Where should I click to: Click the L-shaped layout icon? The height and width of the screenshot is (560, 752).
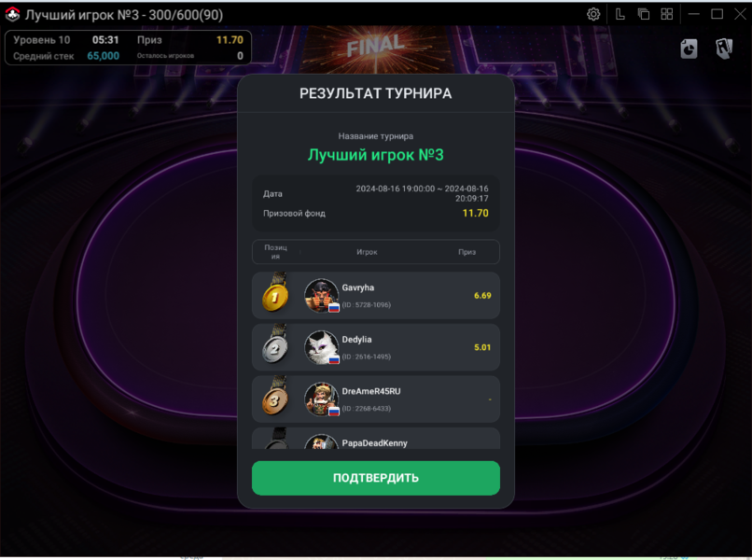pos(620,14)
